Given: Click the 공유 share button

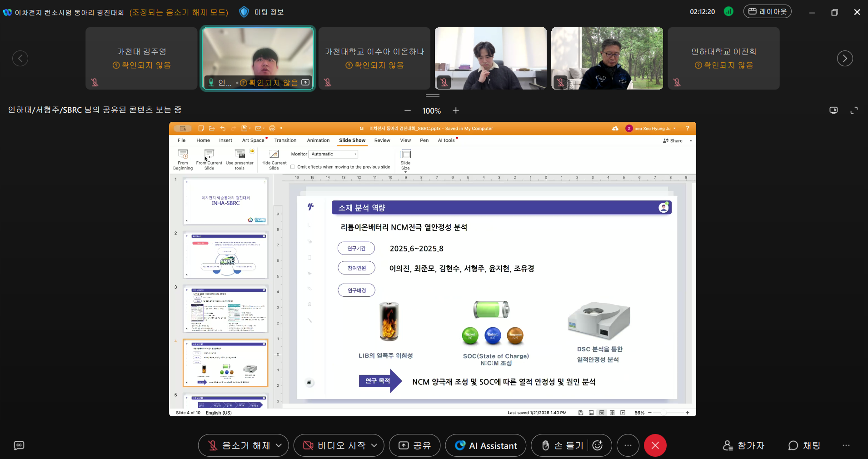Looking at the screenshot, I should pyautogui.click(x=414, y=445).
